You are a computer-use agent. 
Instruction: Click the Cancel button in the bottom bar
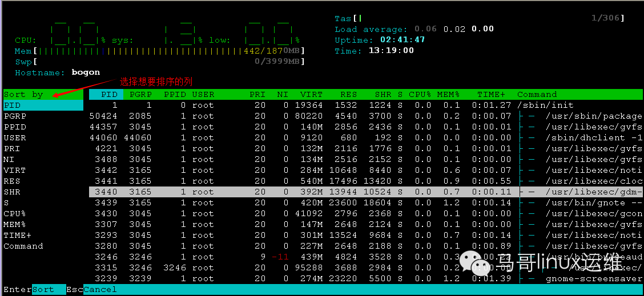click(x=100, y=289)
